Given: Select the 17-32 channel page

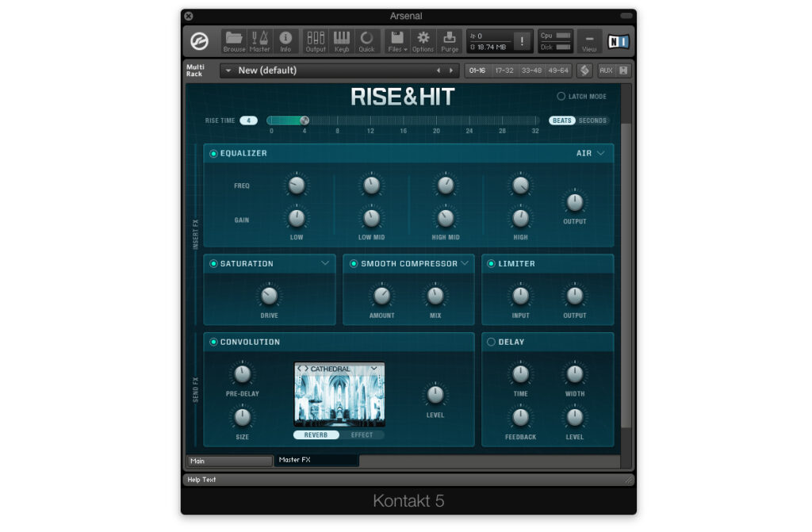Looking at the screenshot, I should (504, 71).
